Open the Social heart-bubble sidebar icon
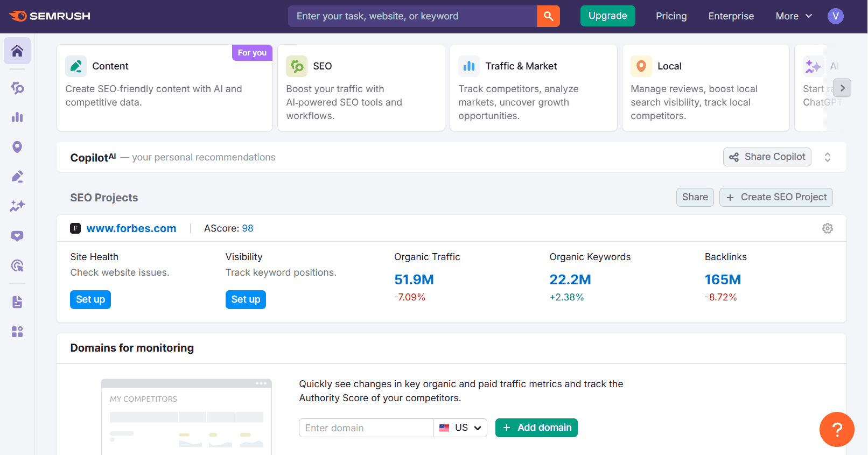The image size is (868, 455). pos(17,236)
